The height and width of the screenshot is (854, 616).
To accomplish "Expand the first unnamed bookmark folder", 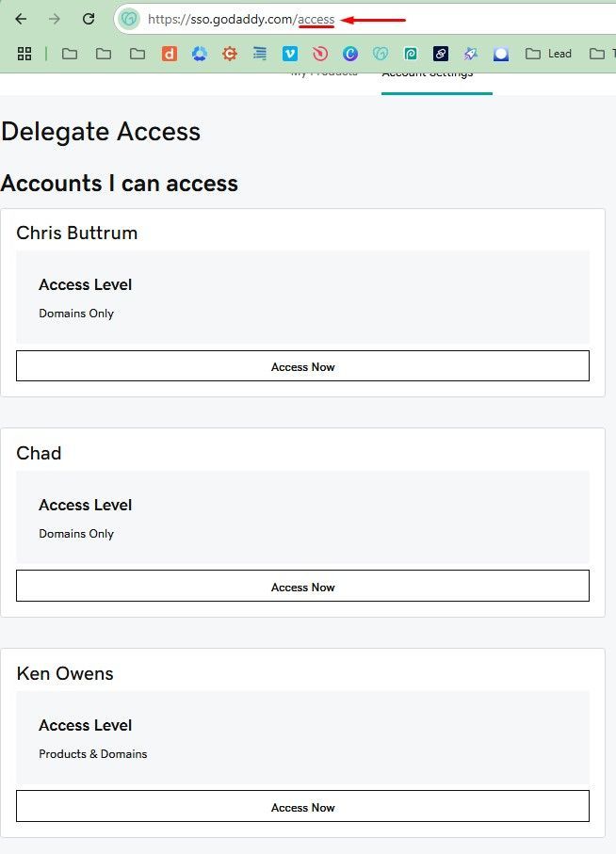I will point(69,54).
